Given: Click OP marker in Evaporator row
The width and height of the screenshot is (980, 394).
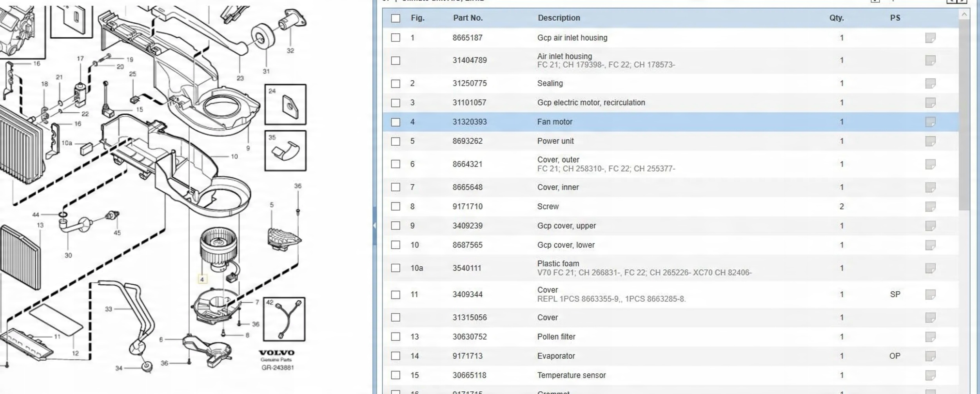Looking at the screenshot, I should click(895, 356).
